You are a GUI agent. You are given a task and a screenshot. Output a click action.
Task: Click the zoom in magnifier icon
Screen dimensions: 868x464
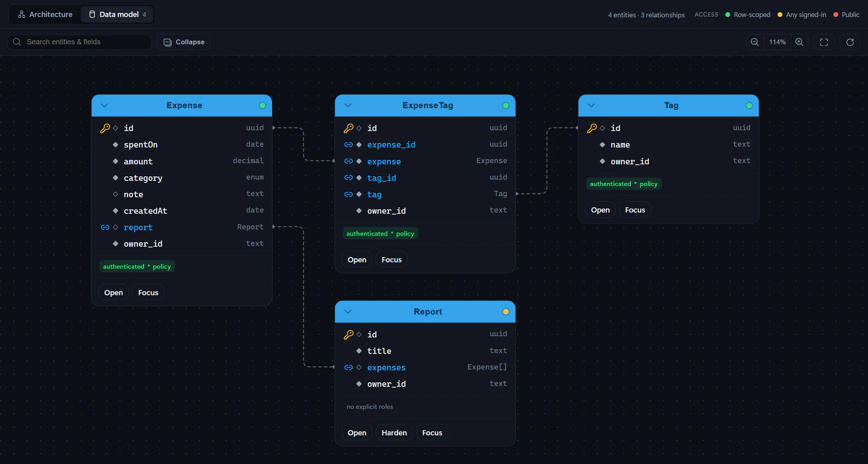[799, 42]
